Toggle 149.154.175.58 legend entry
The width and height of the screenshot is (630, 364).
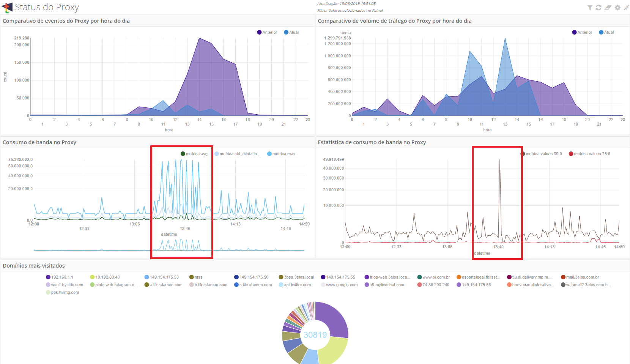pos(474,285)
